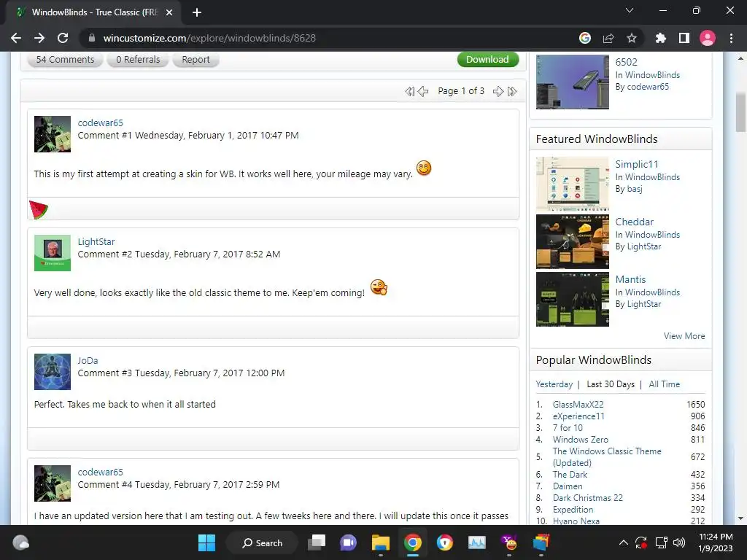Screen dimensions: 747x560
Task: Click the Chrome icon on the taskbar
Action: click(x=413, y=542)
